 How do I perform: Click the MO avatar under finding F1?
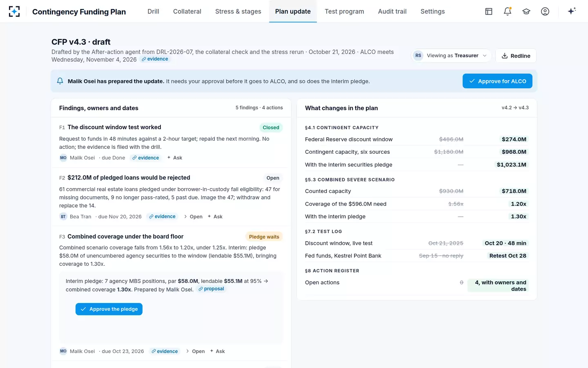pos(63,158)
